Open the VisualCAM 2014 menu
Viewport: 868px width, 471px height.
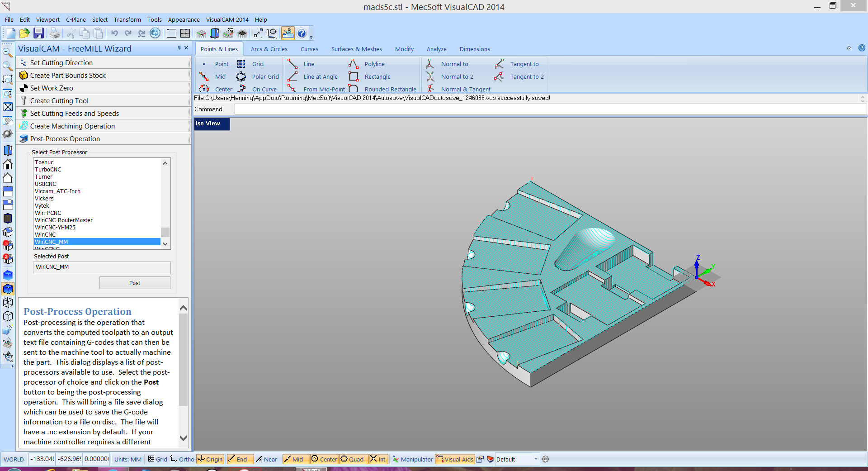click(227, 19)
